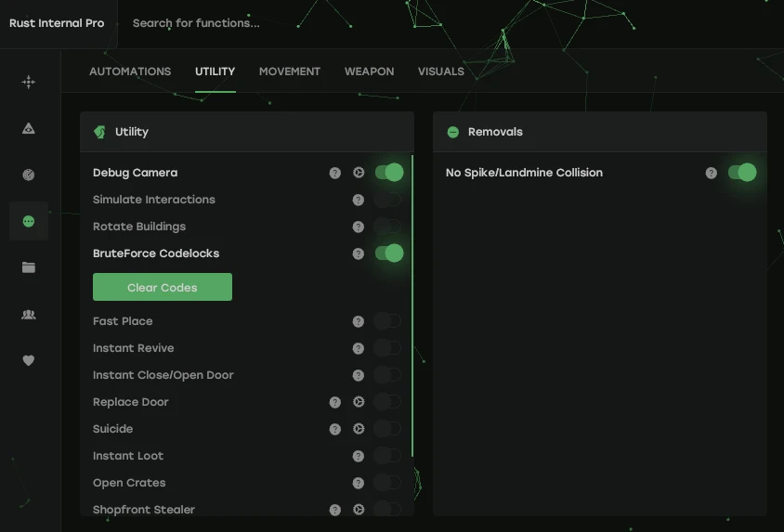This screenshot has height=532, width=784.
Task: Click the Removals panel heading
Action: coord(495,132)
